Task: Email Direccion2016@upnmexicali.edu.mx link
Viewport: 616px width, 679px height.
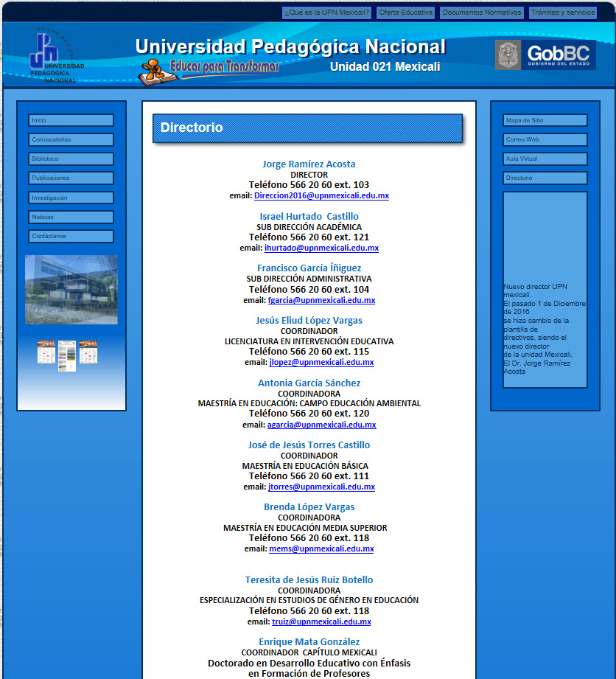Action: coord(322,195)
